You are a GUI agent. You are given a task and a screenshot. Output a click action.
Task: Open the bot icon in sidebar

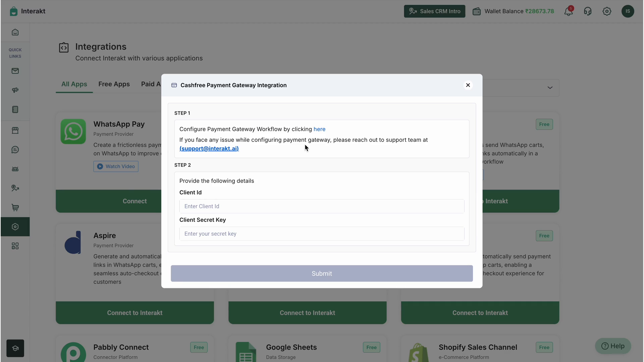(x=15, y=169)
